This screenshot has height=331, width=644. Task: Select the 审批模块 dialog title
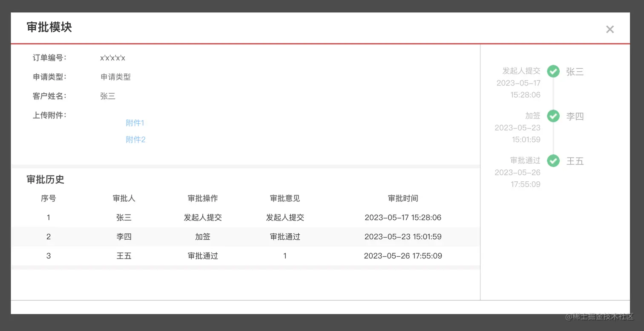[x=49, y=27]
